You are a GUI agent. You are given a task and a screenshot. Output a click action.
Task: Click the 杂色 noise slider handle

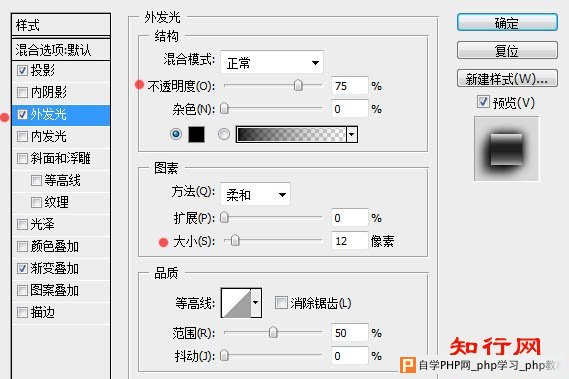click(224, 108)
